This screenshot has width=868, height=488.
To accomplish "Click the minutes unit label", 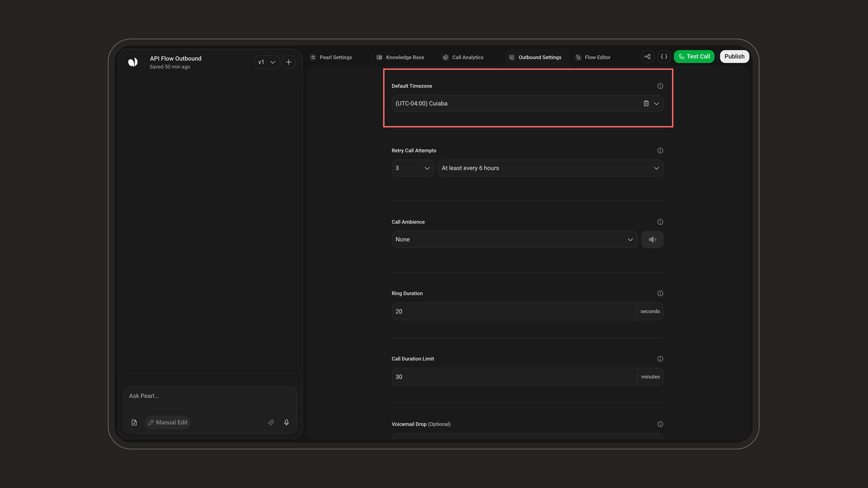I will click(650, 377).
